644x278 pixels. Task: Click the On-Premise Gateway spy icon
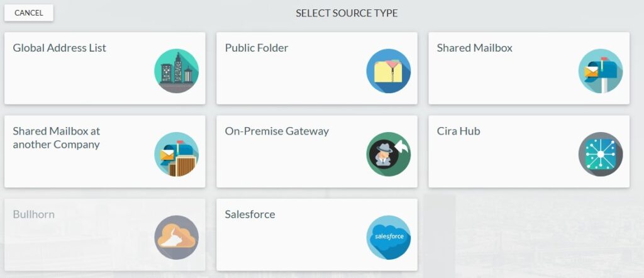(x=389, y=154)
